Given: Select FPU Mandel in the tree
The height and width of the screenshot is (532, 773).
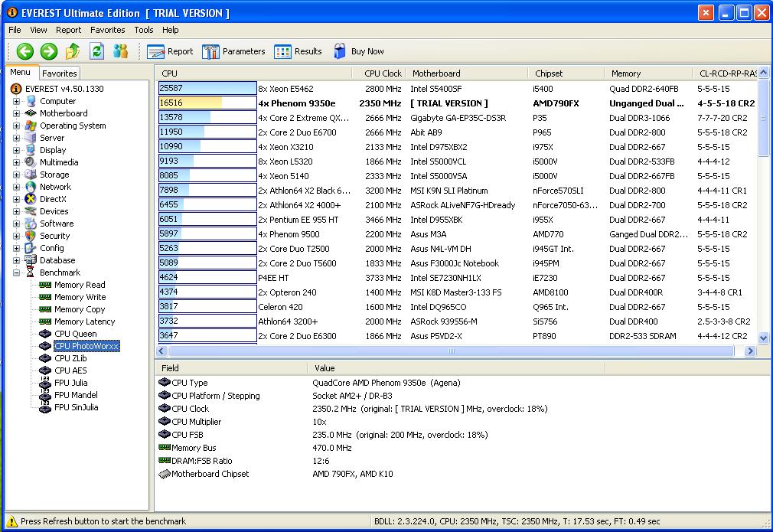Looking at the screenshot, I should click(x=75, y=395).
